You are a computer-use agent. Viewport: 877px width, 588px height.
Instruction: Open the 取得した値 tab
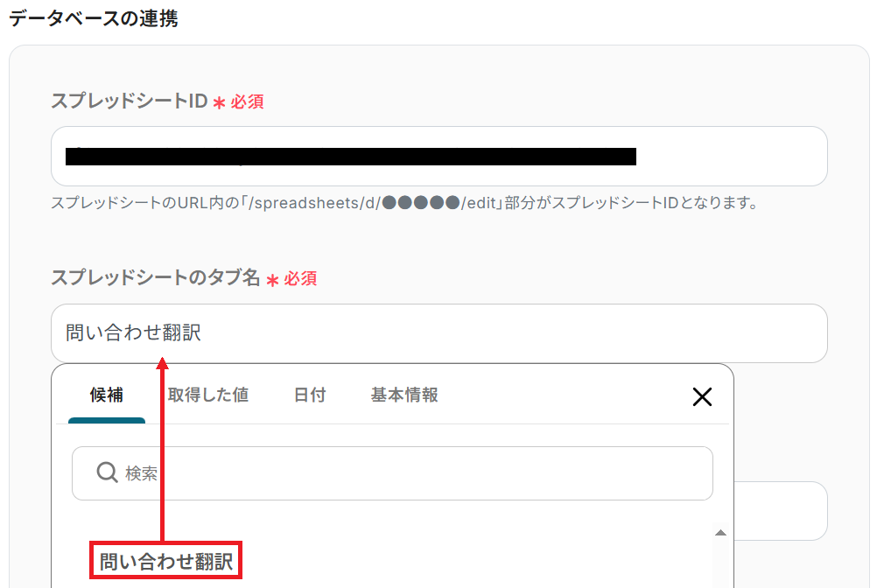[208, 395]
